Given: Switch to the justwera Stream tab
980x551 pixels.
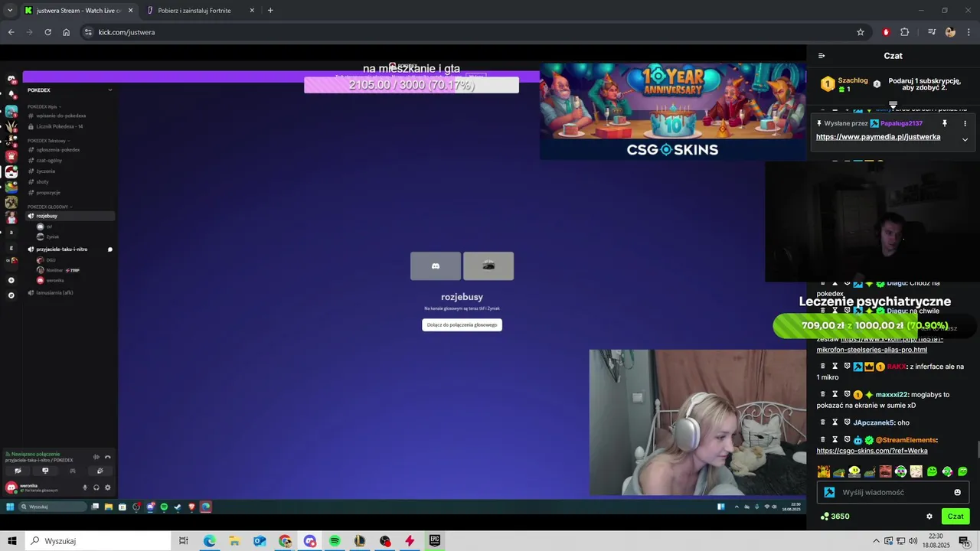Looking at the screenshot, I should coord(77,11).
